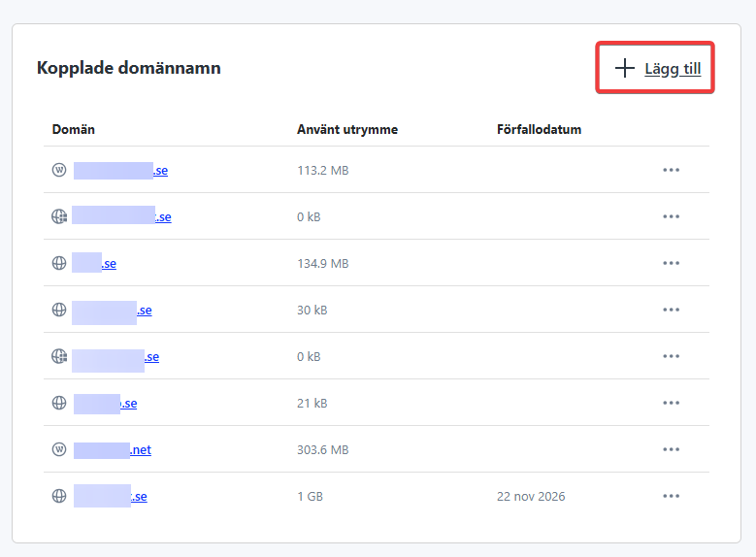Screen dimensions: 756x557
Task: Click the globe-grid icon in the row below 30 kB
Action: [x=58, y=356]
